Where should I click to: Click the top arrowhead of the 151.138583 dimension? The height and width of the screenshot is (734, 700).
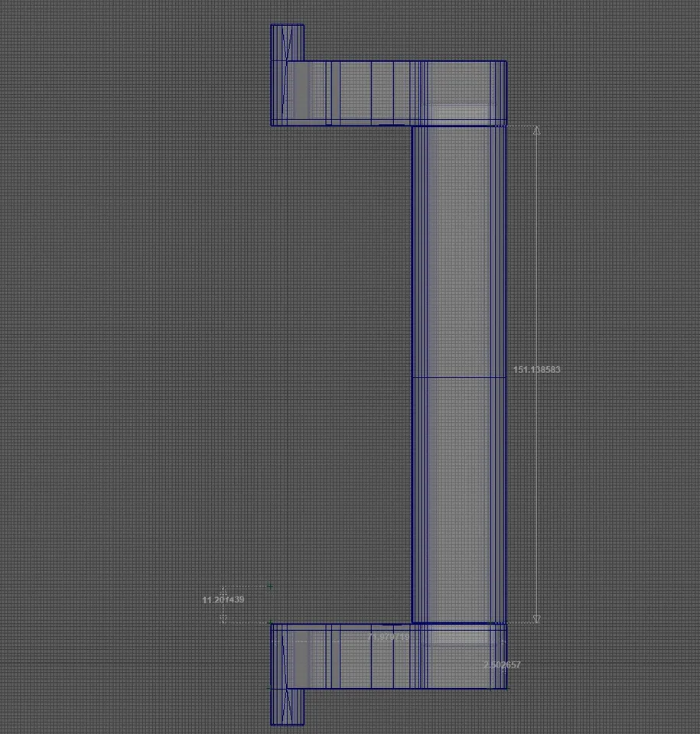click(536, 130)
